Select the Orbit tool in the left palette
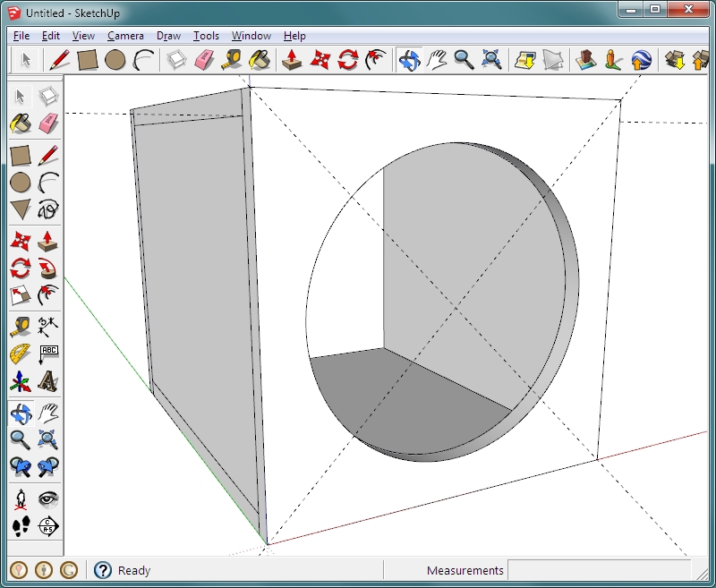 [x=20, y=413]
